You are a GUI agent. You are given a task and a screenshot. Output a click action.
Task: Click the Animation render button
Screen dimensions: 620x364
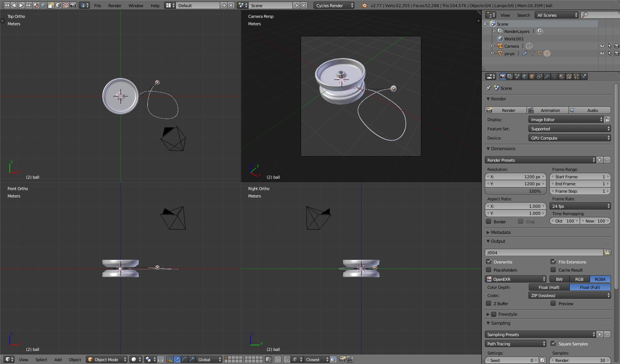click(x=547, y=110)
